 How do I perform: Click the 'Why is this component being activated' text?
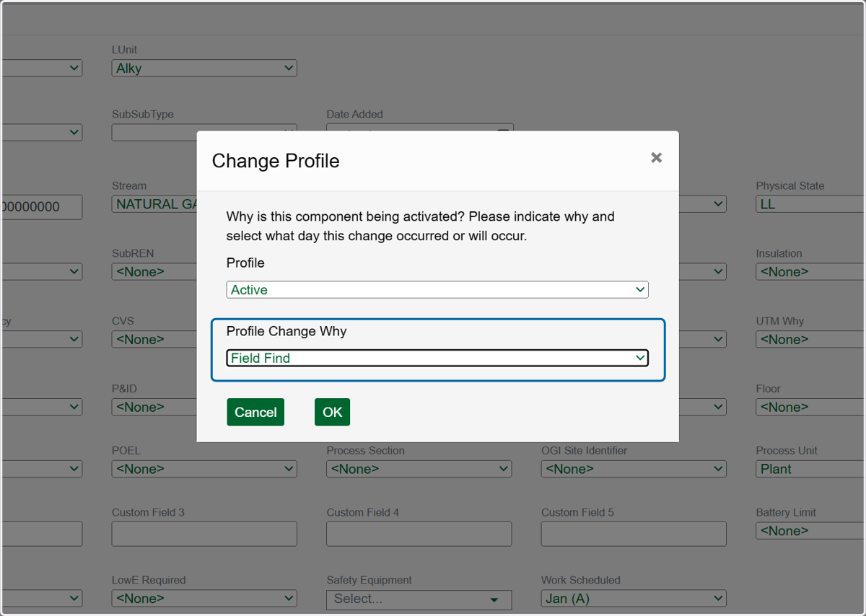pyautogui.click(x=421, y=226)
